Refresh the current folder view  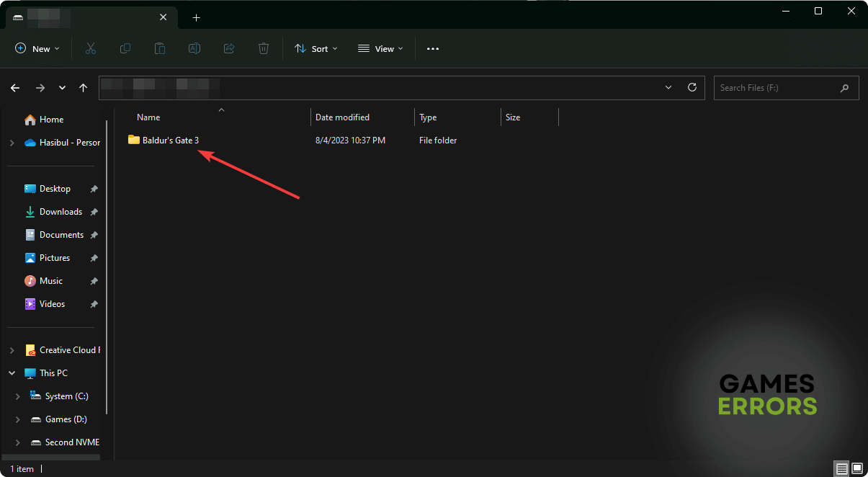[x=692, y=87]
